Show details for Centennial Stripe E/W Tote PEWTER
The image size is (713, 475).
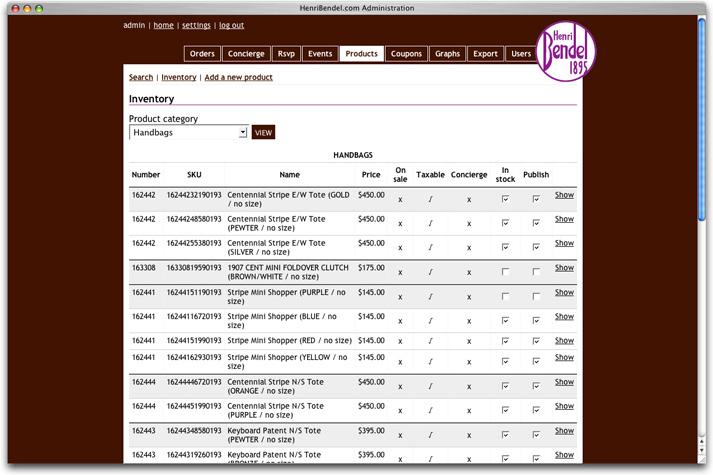coord(564,219)
